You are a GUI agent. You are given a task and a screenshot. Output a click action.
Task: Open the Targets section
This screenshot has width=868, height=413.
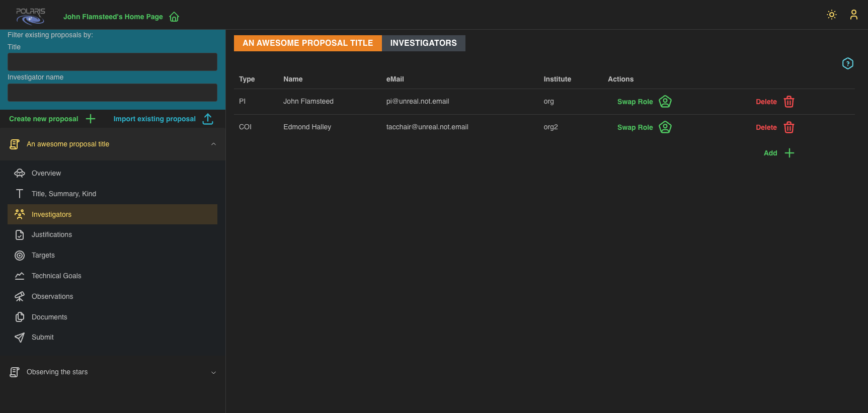click(x=43, y=255)
